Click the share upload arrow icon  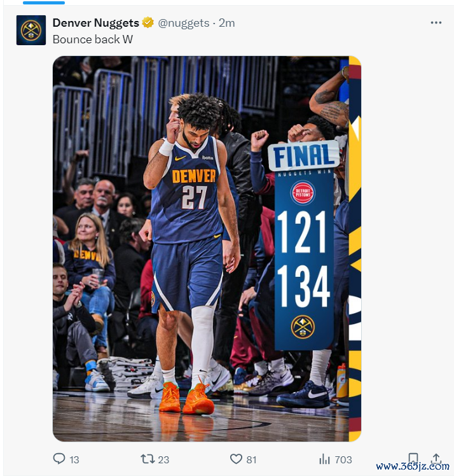pos(436,458)
